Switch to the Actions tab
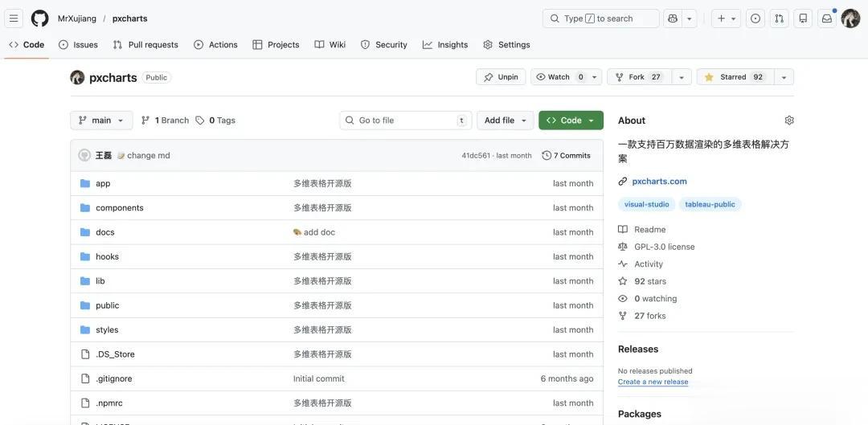 pos(216,45)
